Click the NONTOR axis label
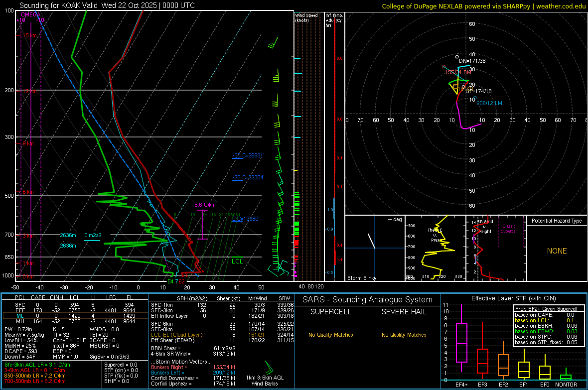This screenshot has height=390, width=588. tap(566, 385)
